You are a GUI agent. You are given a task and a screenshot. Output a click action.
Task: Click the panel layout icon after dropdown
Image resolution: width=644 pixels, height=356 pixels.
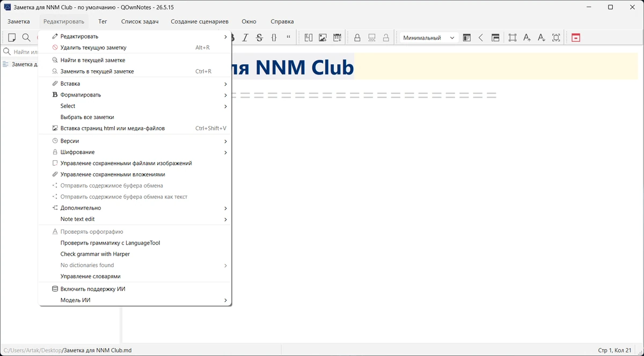click(466, 38)
